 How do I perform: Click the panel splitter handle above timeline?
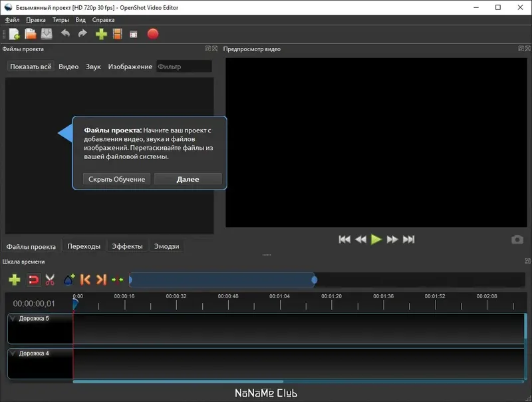pos(267,255)
